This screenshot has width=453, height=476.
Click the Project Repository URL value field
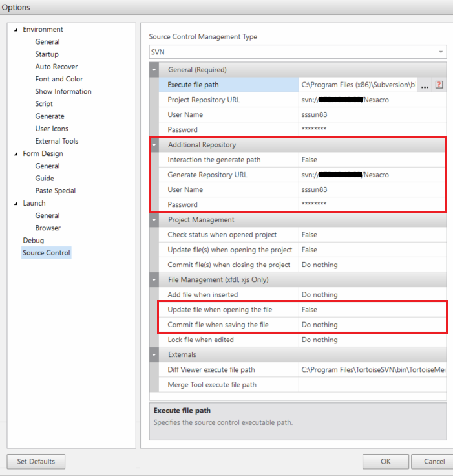pos(372,100)
